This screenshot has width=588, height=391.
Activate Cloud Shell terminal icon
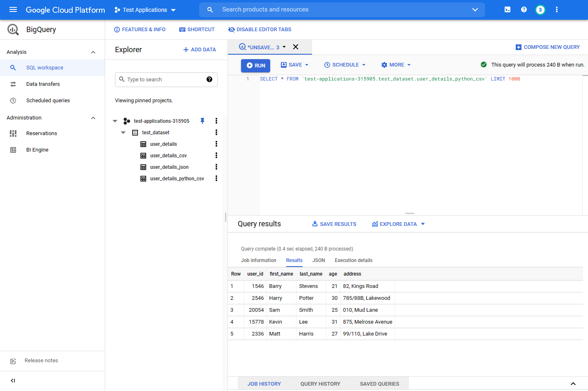(508, 9)
